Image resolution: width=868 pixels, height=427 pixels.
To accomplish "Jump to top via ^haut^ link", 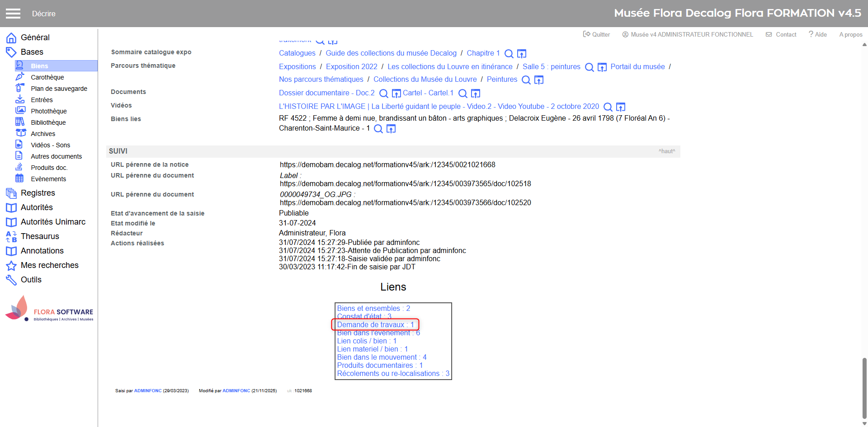I will click(x=666, y=151).
